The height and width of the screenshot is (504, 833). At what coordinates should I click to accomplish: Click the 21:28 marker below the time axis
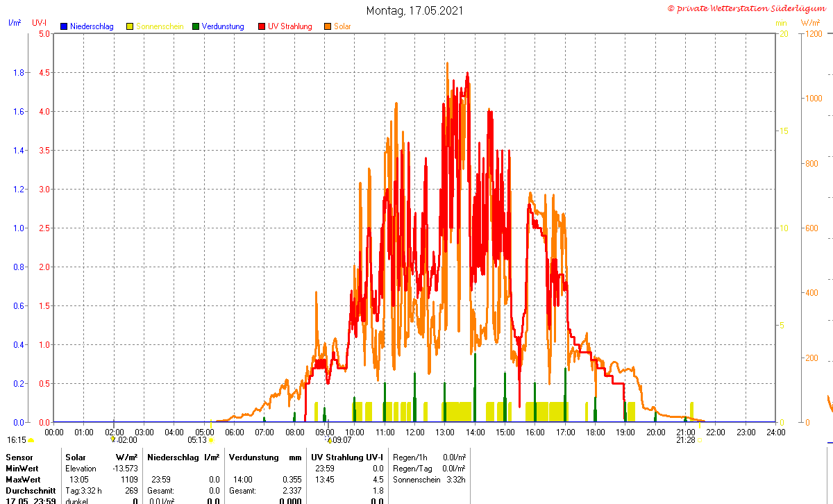tap(686, 440)
